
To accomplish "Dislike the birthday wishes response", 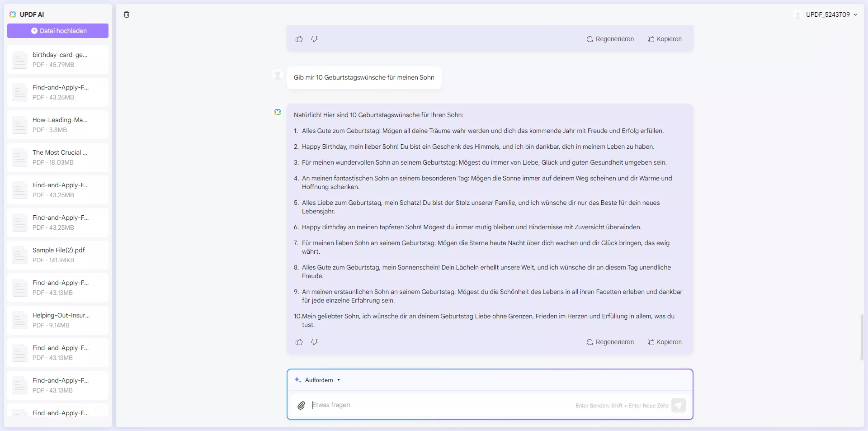I will click(x=315, y=342).
